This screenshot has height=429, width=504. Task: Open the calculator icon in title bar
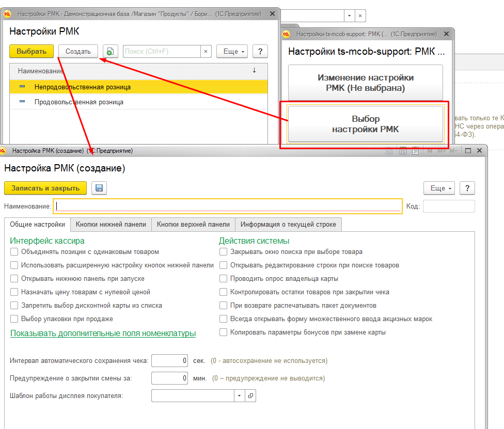pos(403,151)
